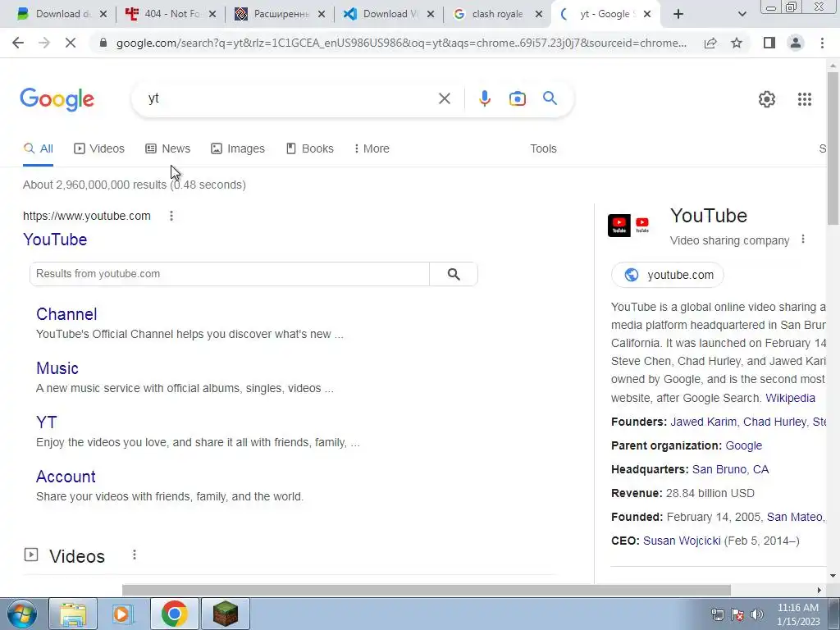This screenshot has height=630, width=840.
Task: Click the horizontal scrollbar right arrow
Action: (x=819, y=590)
